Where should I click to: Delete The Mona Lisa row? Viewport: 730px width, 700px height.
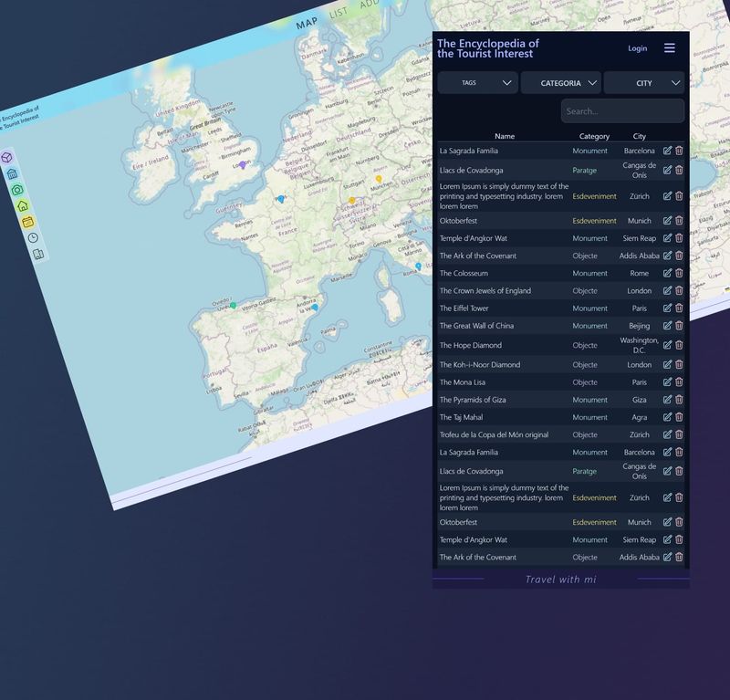click(x=679, y=382)
